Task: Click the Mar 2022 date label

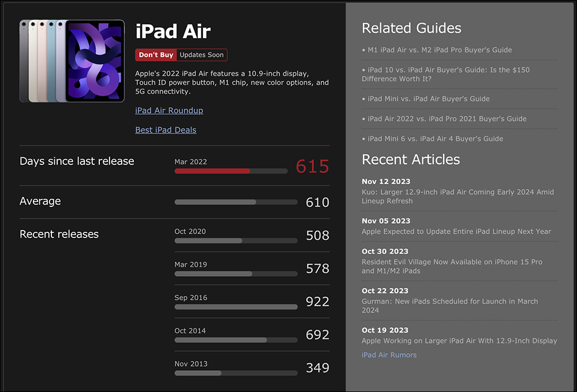Action: click(x=190, y=162)
